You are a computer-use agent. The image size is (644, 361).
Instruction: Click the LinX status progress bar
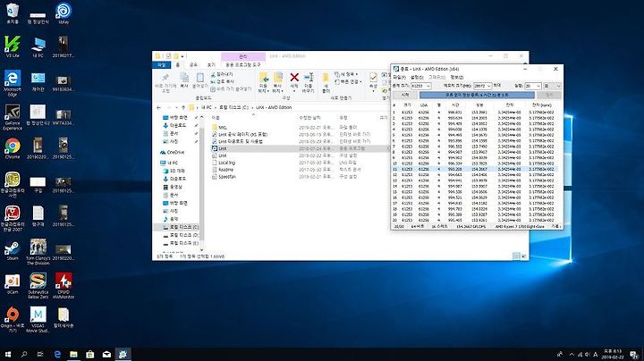coord(477,95)
